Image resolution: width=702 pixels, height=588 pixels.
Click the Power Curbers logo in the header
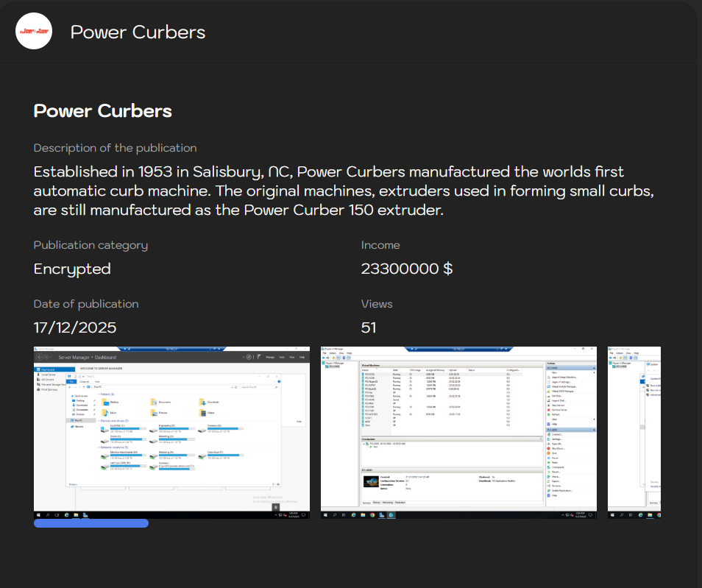[x=34, y=32]
